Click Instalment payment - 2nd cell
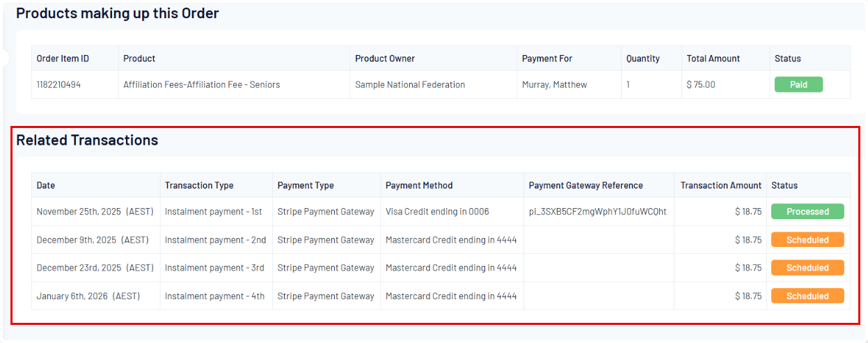868x343 pixels. coord(215,239)
